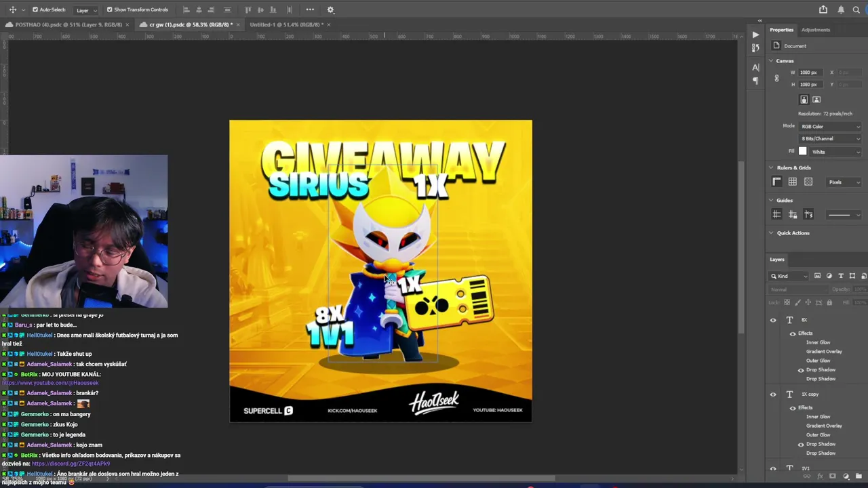Image resolution: width=868 pixels, height=488 pixels.
Task: Align left edges icon
Action: [x=186, y=9]
